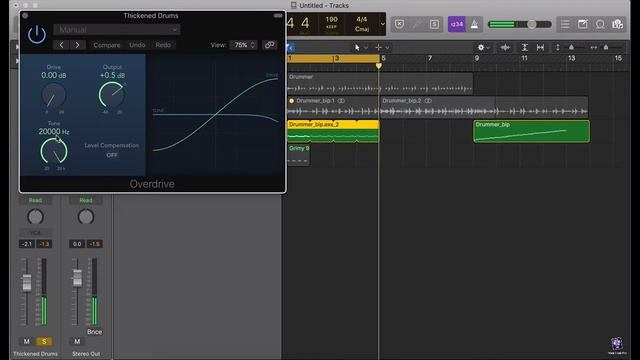Toggle the Waveform Zoom button
Image resolution: width=640 pixels, height=360 pixels.
pos(505,48)
